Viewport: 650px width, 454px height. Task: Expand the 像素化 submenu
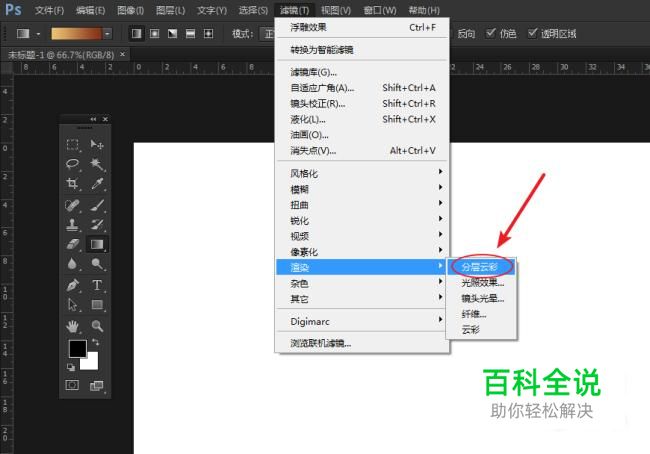coord(361,252)
